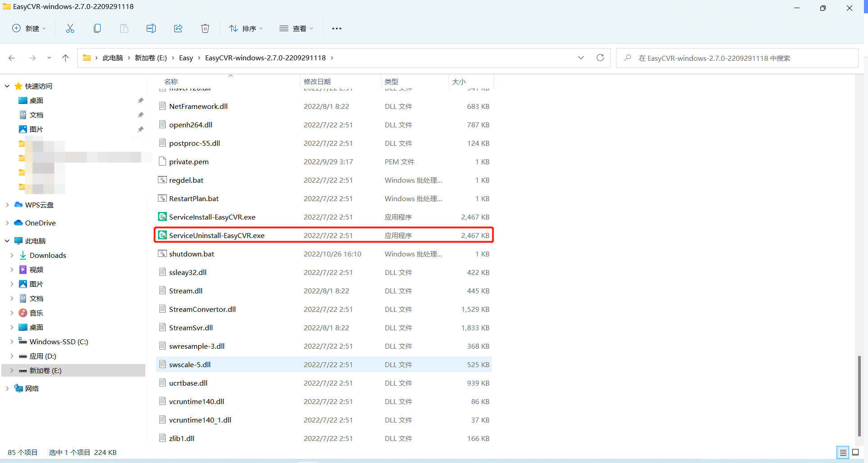
Task: Open the 排序 (Sort) dropdown
Action: click(x=246, y=28)
